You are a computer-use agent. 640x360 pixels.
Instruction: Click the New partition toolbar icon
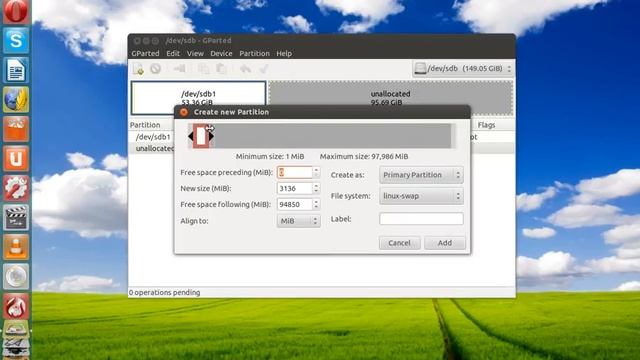pyautogui.click(x=138, y=69)
